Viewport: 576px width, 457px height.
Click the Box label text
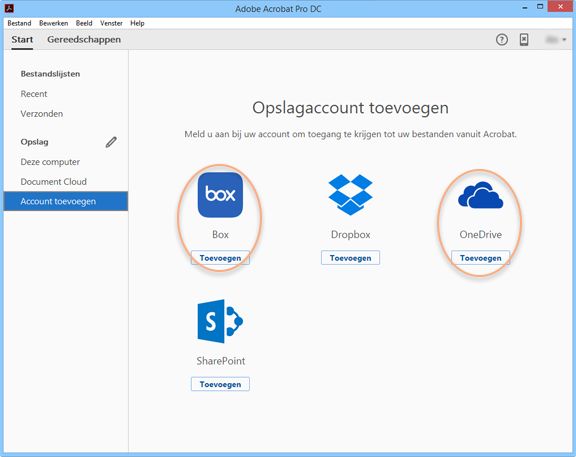pos(220,234)
